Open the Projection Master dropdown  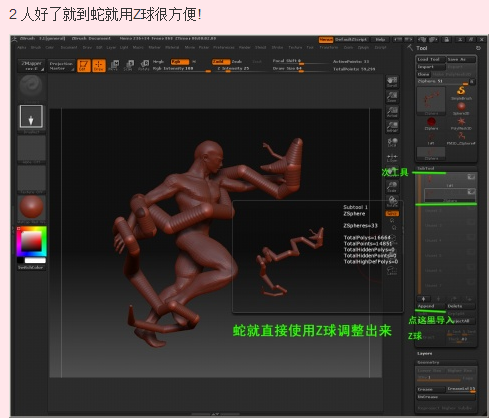(61, 66)
